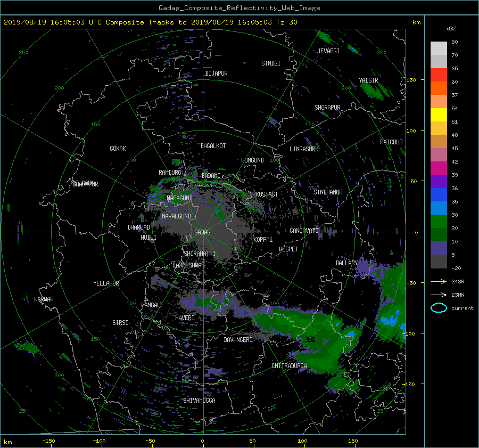Click the BIJAPUR city label
The width and height of the screenshot is (479, 448).
click(x=216, y=74)
